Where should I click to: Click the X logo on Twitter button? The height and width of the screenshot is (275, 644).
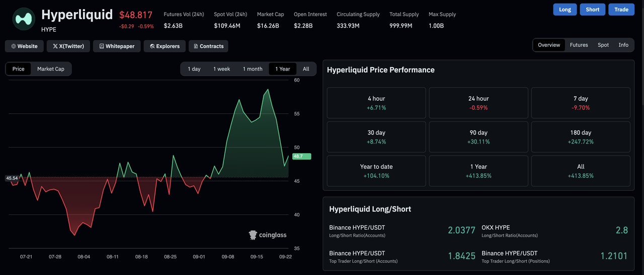point(55,46)
